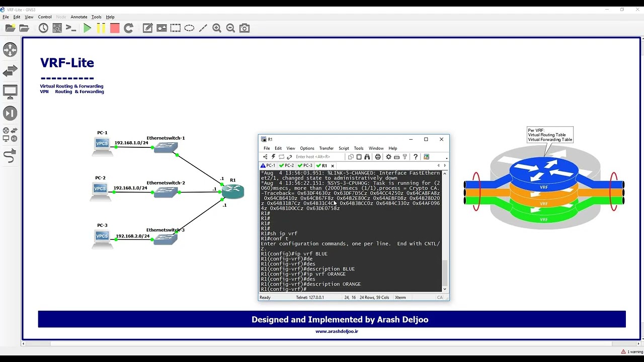Click the Paste clipboard icon
Viewport: 644px width, 362px height.
click(359, 157)
